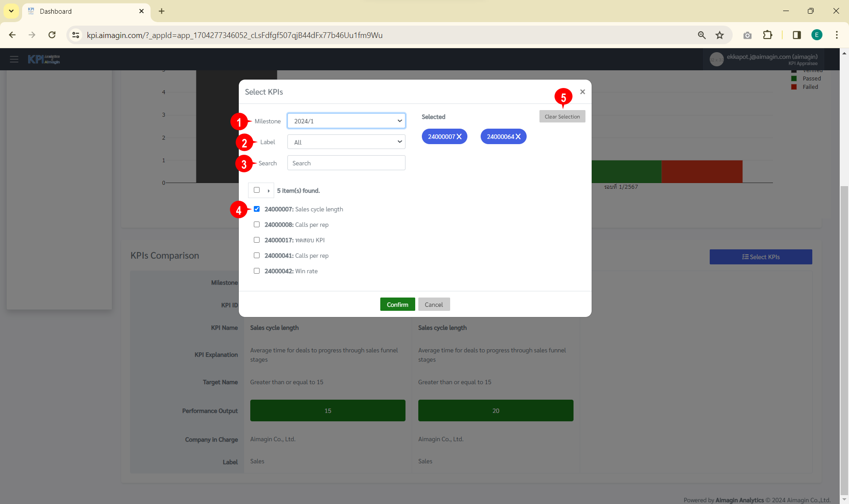The width and height of the screenshot is (849, 504).
Task: Close the Dashboard tab
Action: [x=141, y=11]
